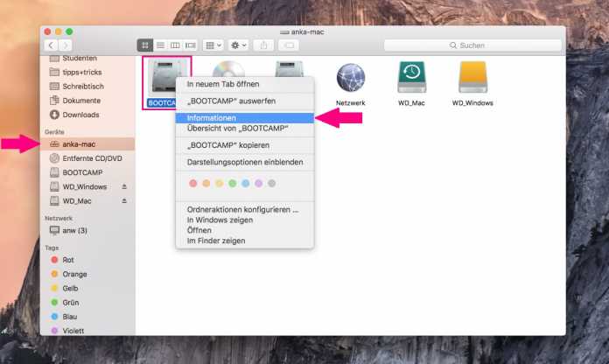Open the Netzwerk globe icon
Viewport: 609px width, 364px height.
(x=350, y=79)
